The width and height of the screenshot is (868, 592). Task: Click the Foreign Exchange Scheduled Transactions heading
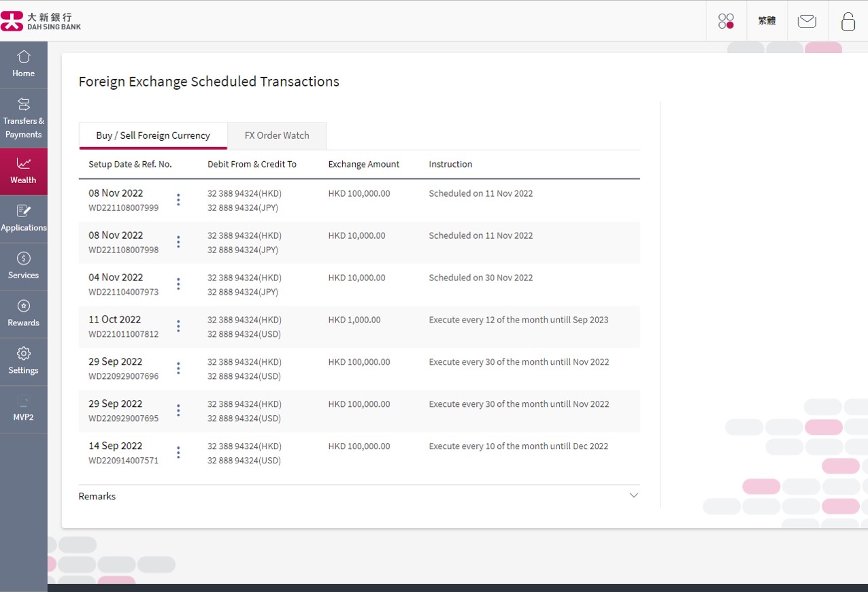click(209, 82)
